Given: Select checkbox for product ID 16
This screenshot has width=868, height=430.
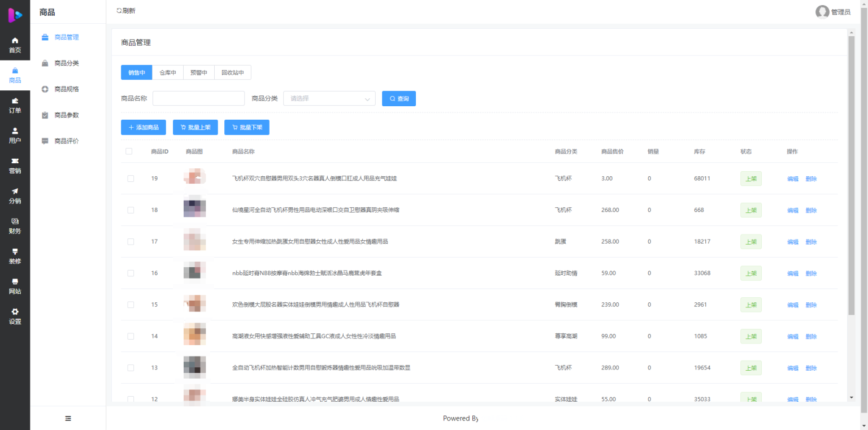Looking at the screenshot, I should click(x=131, y=273).
